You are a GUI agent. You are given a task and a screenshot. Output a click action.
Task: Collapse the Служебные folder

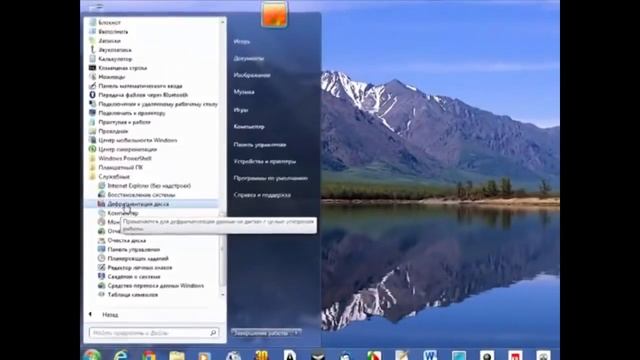(x=114, y=177)
